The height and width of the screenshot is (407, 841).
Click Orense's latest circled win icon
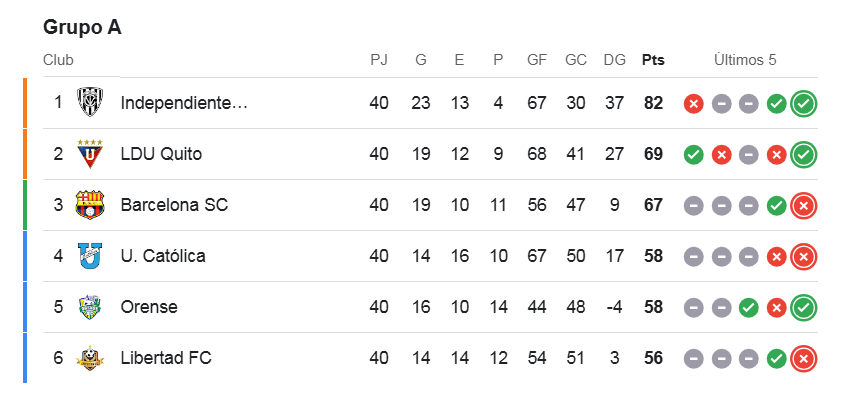(804, 307)
